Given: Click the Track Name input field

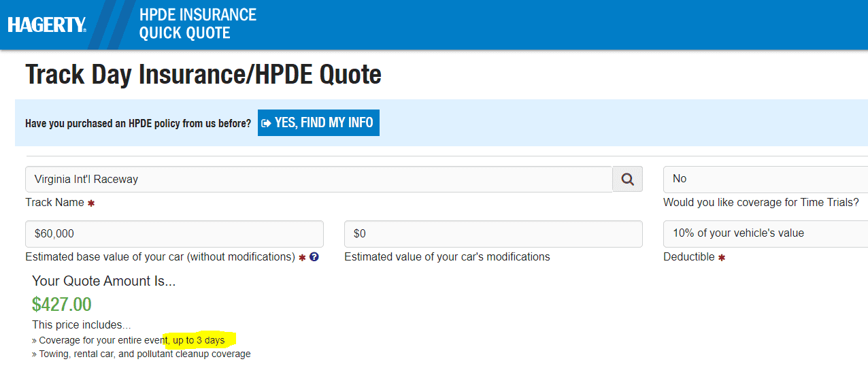Looking at the screenshot, I should (x=319, y=179).
